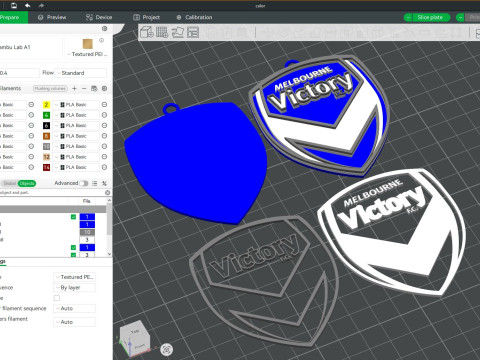Click the Add object cube icon
The height and width of the screenshot is (360, 480).
pyautogui.click(x=147, y=32)
